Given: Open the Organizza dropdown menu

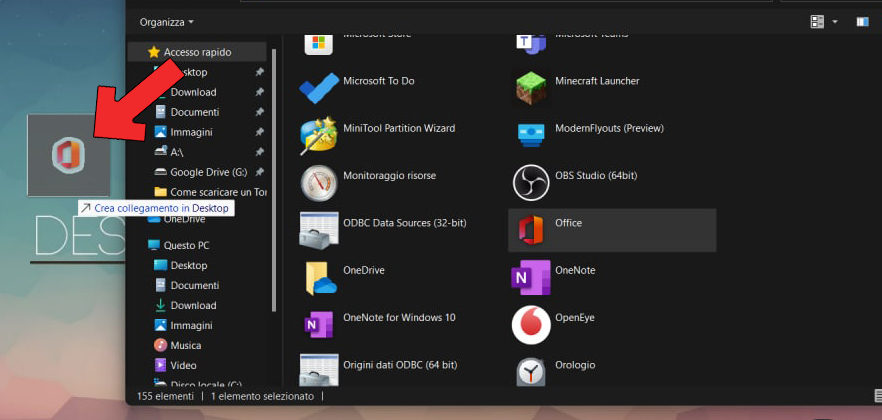Looking at the screenshot, I should [166, 21].
